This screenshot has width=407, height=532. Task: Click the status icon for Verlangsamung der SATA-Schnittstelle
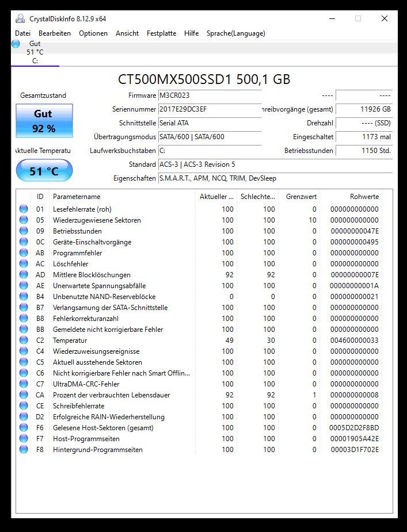click(24, 307)
